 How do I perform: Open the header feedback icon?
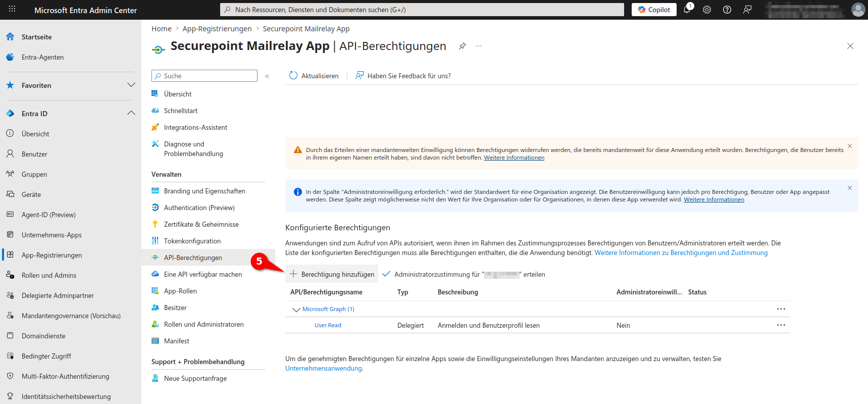[x=747, y=10]
